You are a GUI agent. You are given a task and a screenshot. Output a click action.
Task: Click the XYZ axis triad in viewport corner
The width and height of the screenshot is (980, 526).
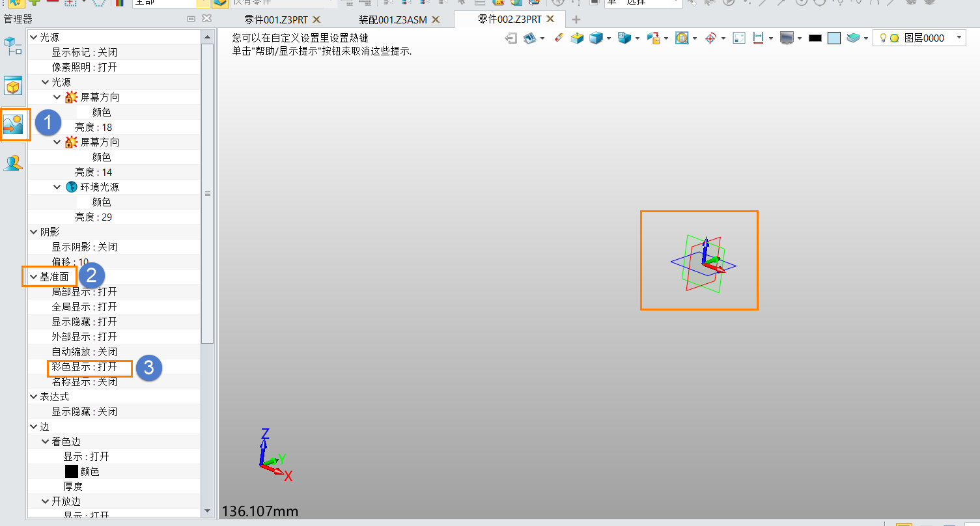[275, 454]
